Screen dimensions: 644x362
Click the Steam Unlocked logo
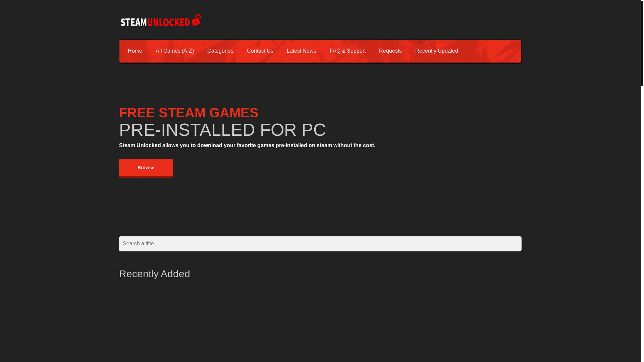161,20
